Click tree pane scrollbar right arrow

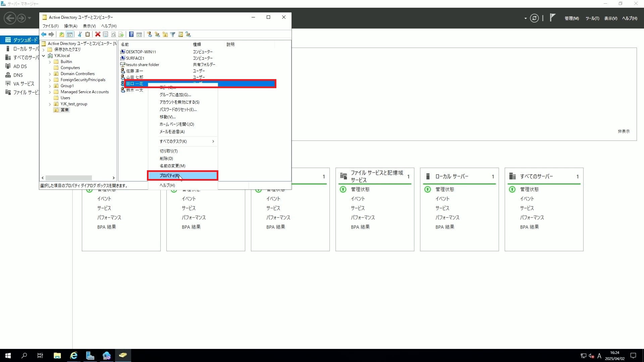point(113,178)
